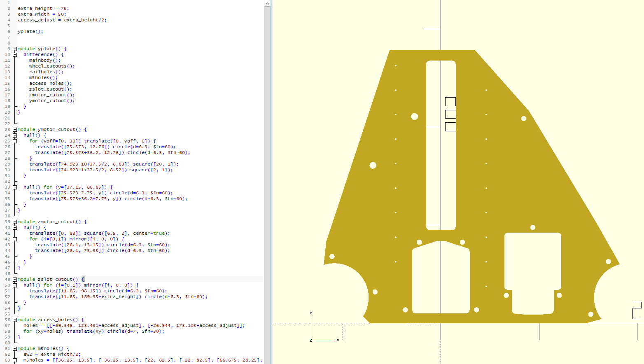Click the 'access_holes();' call on line 15
The height and width of the screenshot is (364, 644).
pos(50,83)
